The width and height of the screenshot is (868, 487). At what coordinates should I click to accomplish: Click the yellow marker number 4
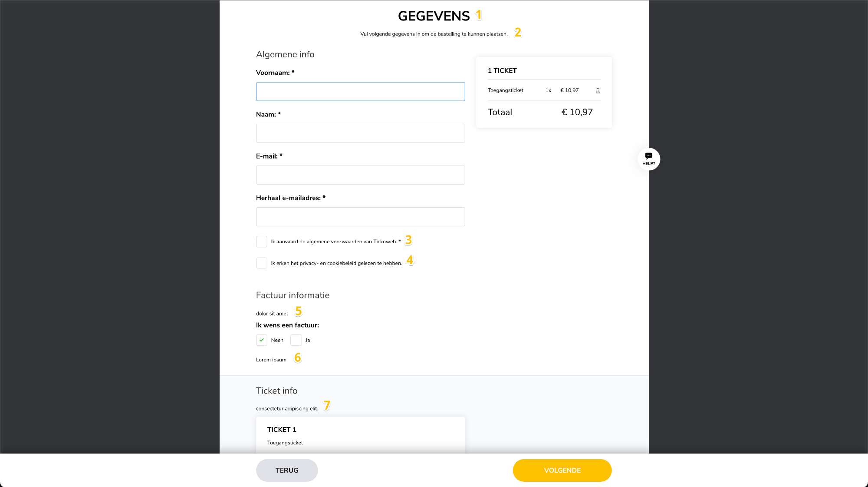[x=410, y=260]
